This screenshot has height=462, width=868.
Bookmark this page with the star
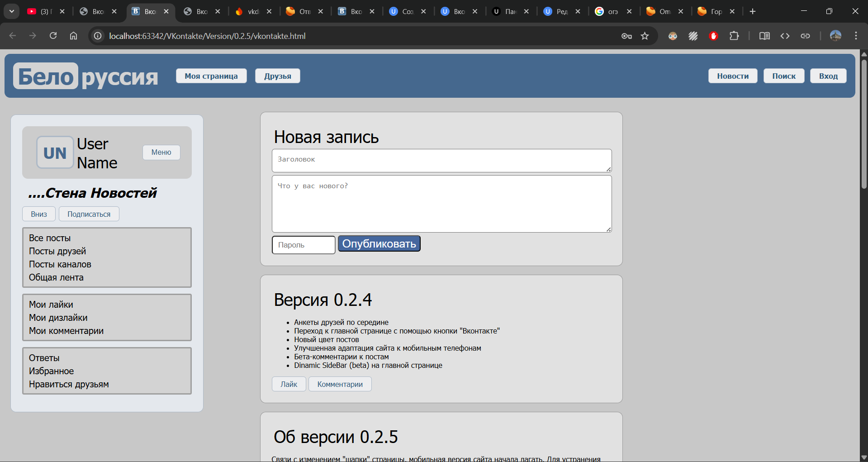645,36
